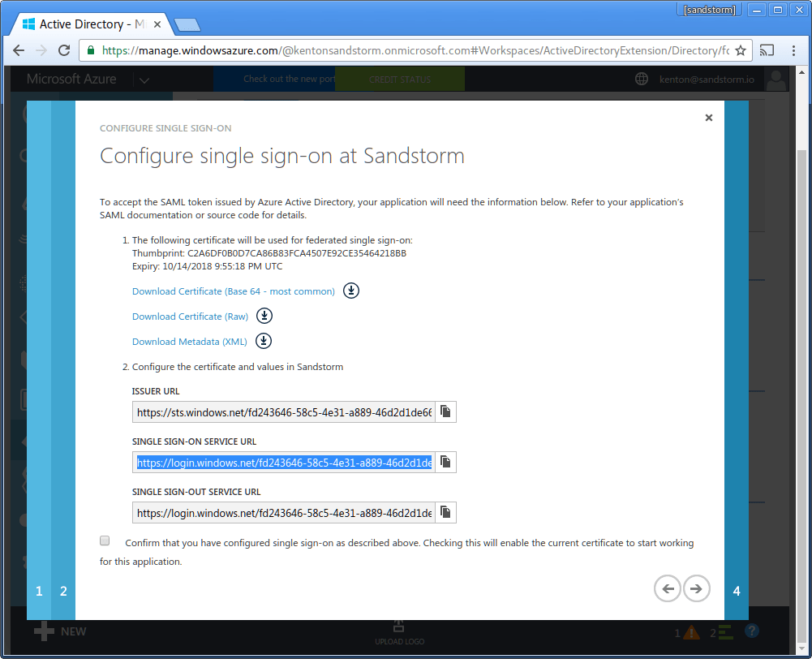Select the Active Directory browser tab
The image size is (812, 659).
(x=93, y=24)
